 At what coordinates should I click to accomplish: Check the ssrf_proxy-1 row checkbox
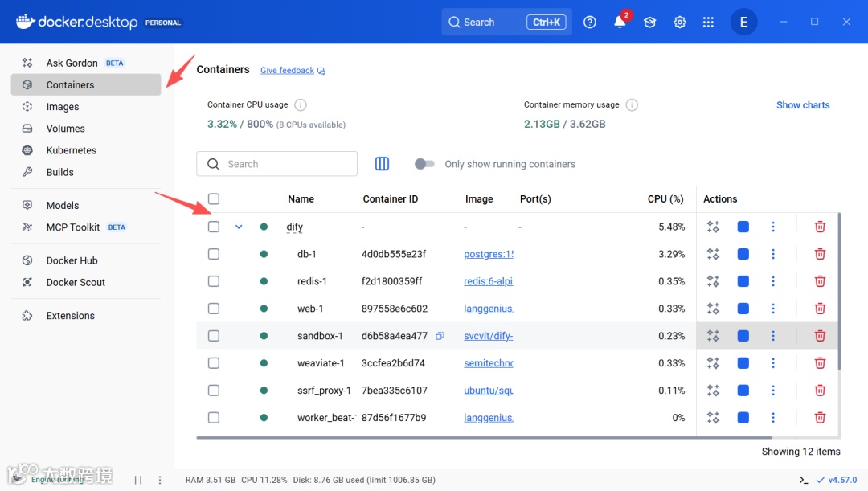click(214, 391)
